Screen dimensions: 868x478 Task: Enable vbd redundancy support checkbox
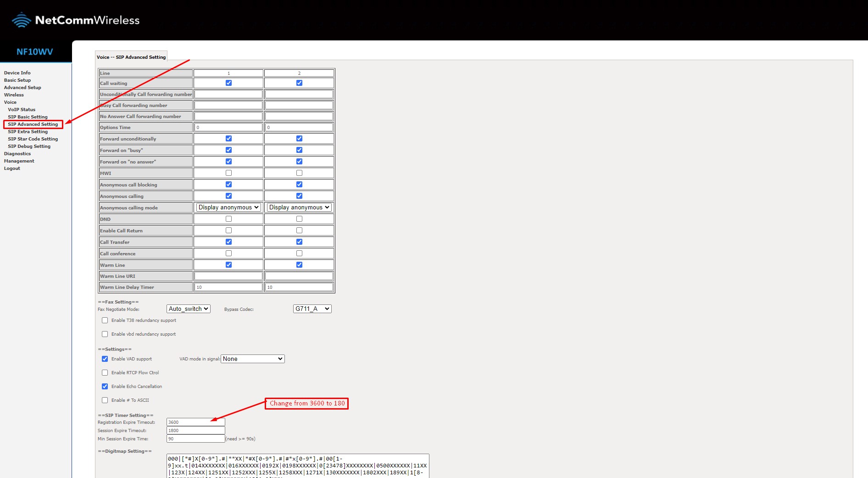pos(105,334)
